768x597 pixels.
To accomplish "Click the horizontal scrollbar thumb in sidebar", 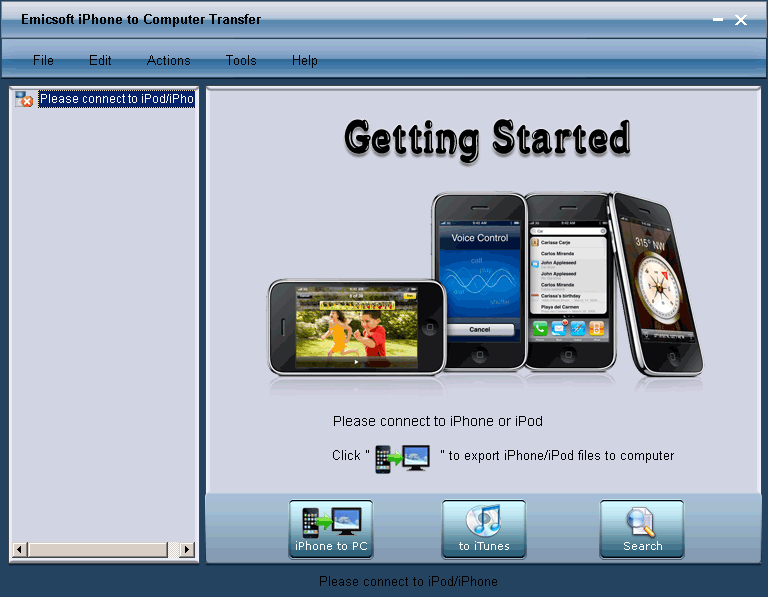I will pos(97,549).
